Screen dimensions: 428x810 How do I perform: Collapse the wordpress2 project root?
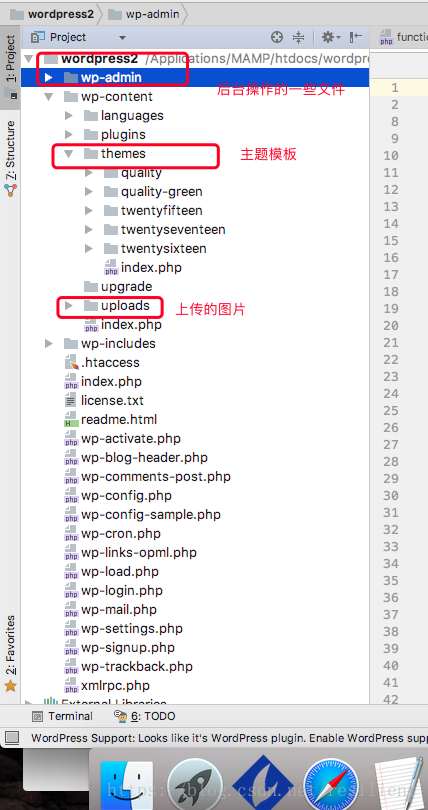pos(28,58)
